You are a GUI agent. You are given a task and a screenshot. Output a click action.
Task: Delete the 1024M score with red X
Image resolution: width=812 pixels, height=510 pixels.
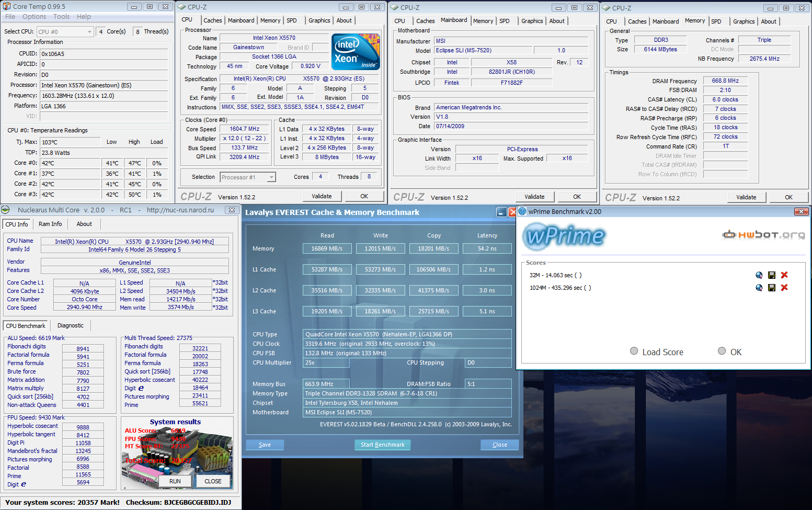click(784, 288)
